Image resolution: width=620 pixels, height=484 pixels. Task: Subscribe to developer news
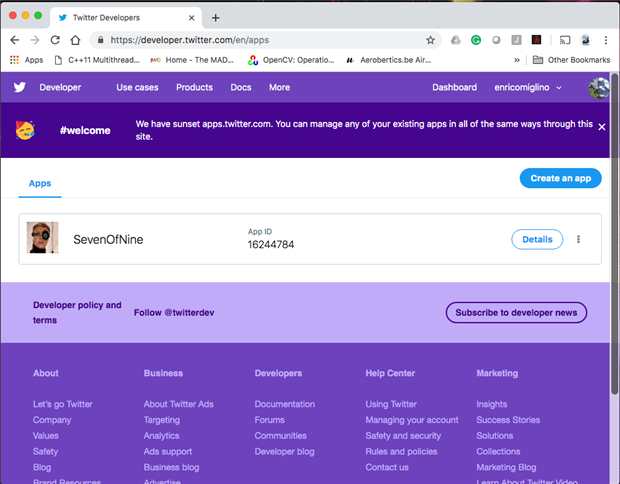(x=516, y=313)
